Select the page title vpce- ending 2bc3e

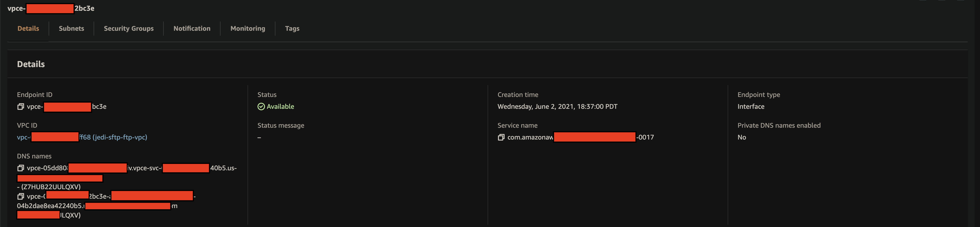tap(51, 8)
